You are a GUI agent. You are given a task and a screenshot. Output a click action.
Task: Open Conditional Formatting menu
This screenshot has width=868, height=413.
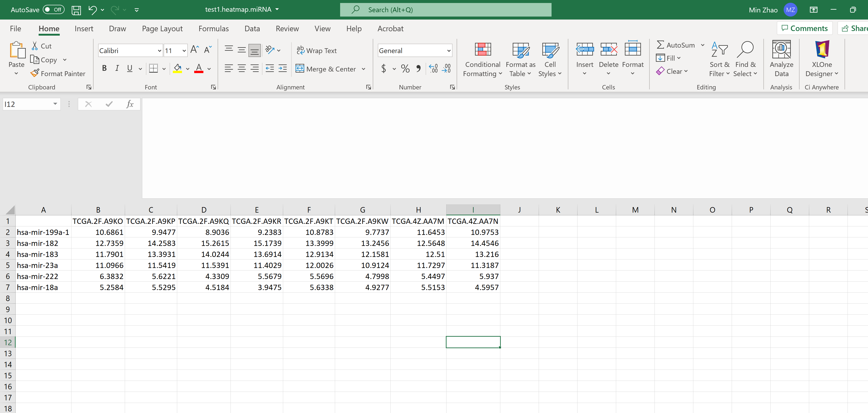coord(483,60)
